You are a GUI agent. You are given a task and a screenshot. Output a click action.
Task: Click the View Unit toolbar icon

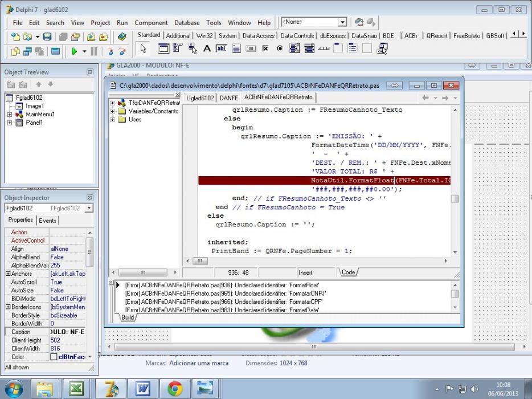tap(15, 52)
